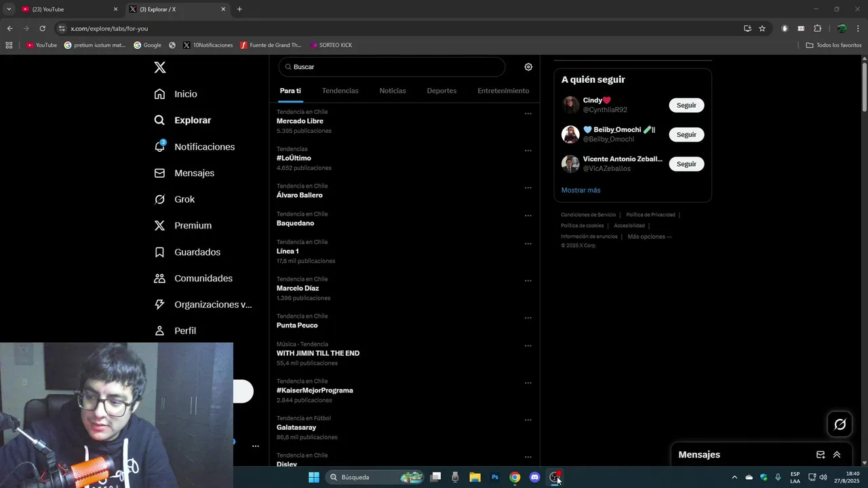Open SORTEO KICK bookmark

tap(331, 45)
